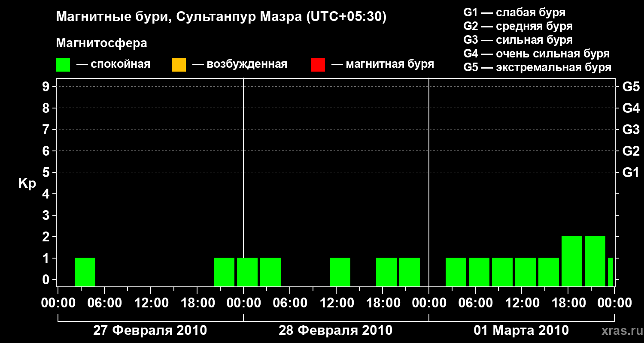Click the Kp 2 bar covering 18:00 on 01 Марта
Screen dimensions: 644x343
tap(572, 261)
